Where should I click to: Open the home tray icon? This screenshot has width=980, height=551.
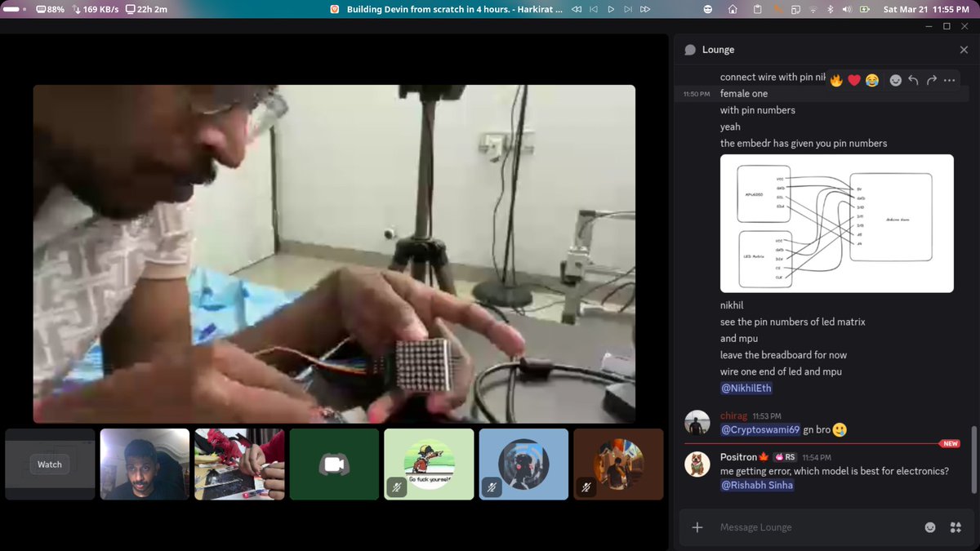coord(733,10)
